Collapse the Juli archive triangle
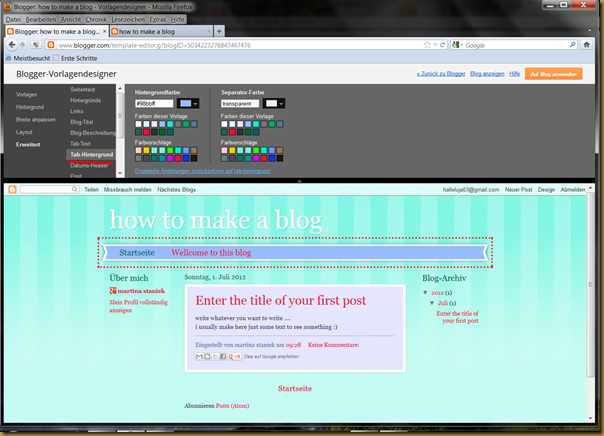Screen dimensions: 604x436 coord(432,303)
